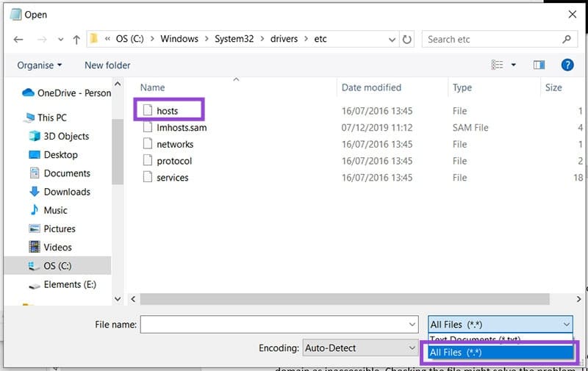Image resolution: width=588 pixels, height=371 pixels.
Task: Open the recent locations chevron
Action: tap(60, 40)
